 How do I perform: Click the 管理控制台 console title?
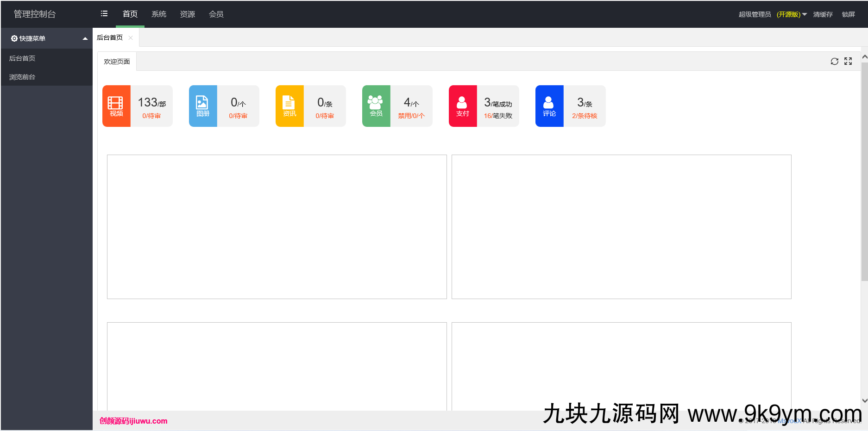point(35,14)
